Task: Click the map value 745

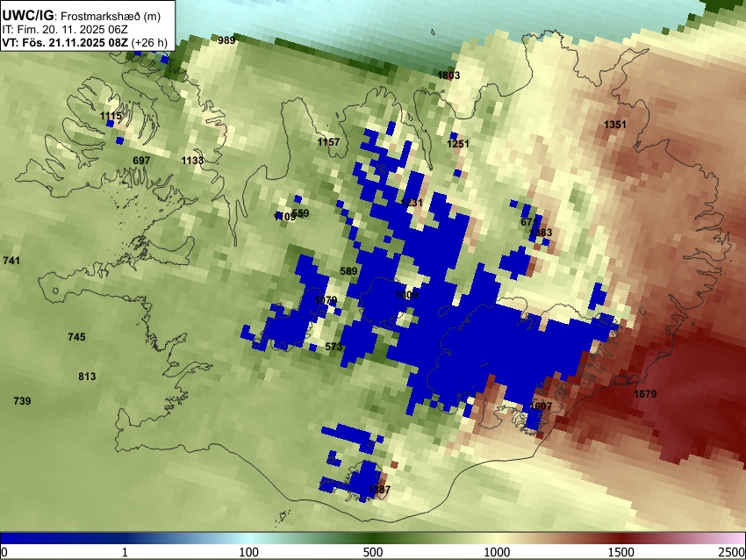Action: [x=76, y=337]
